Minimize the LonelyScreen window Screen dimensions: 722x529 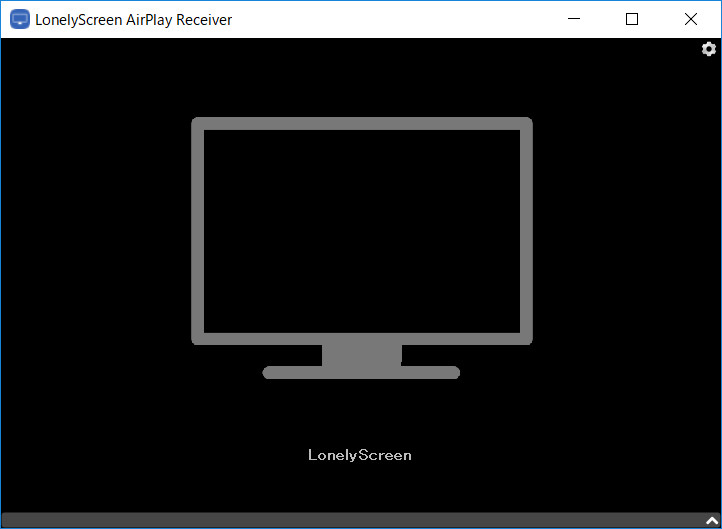(x=574, y=19)
